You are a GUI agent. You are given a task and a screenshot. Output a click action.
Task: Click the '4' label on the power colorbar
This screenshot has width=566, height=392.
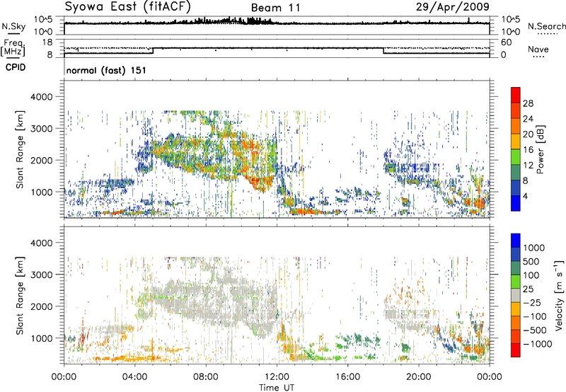tap(525, 196)
